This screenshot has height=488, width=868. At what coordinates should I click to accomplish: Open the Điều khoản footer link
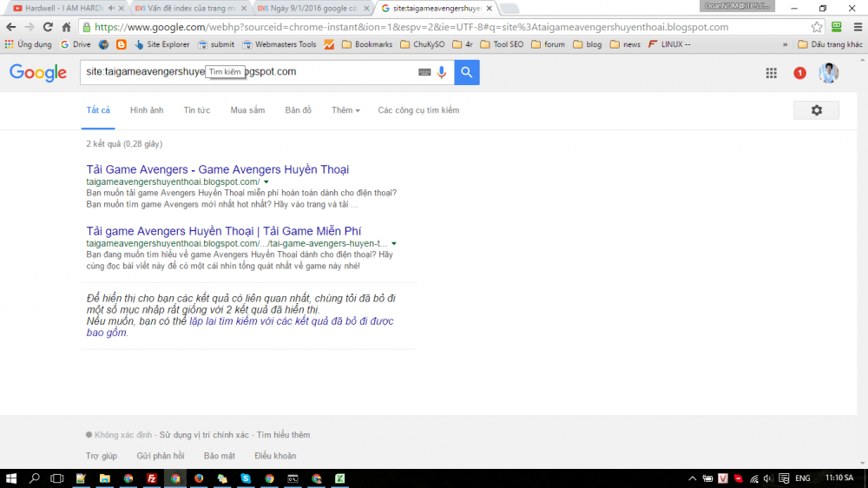pyautogui.click(x=275, y=456)
